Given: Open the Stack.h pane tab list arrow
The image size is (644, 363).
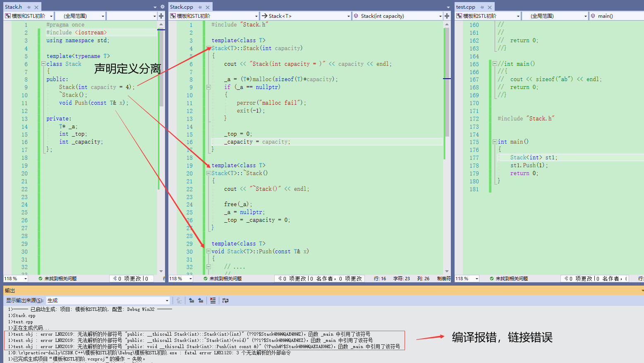Looking at the screenshot, I should point(155,7).
